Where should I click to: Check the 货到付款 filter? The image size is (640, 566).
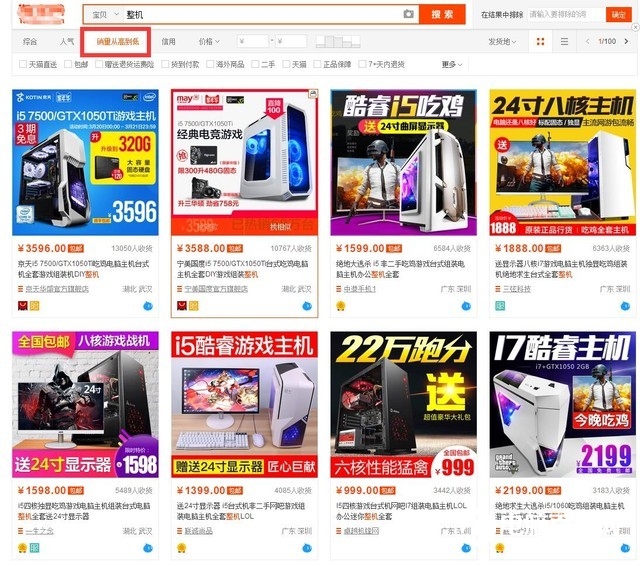165,64
